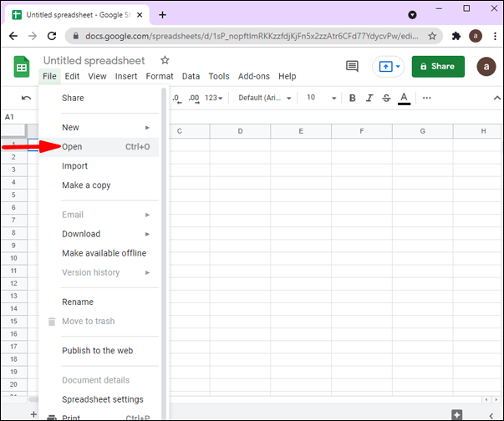
Task: Select Open Ctrl+O in the File menu
Action: [99, 147]
